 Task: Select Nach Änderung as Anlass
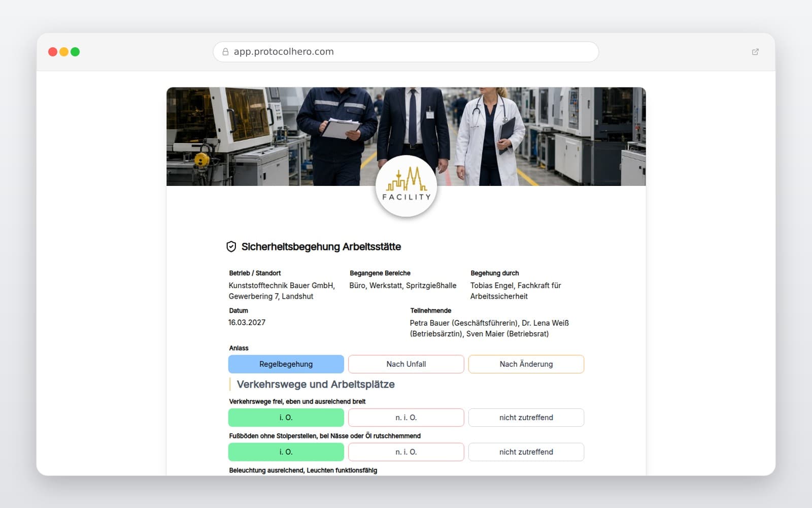tap(526, 364)
